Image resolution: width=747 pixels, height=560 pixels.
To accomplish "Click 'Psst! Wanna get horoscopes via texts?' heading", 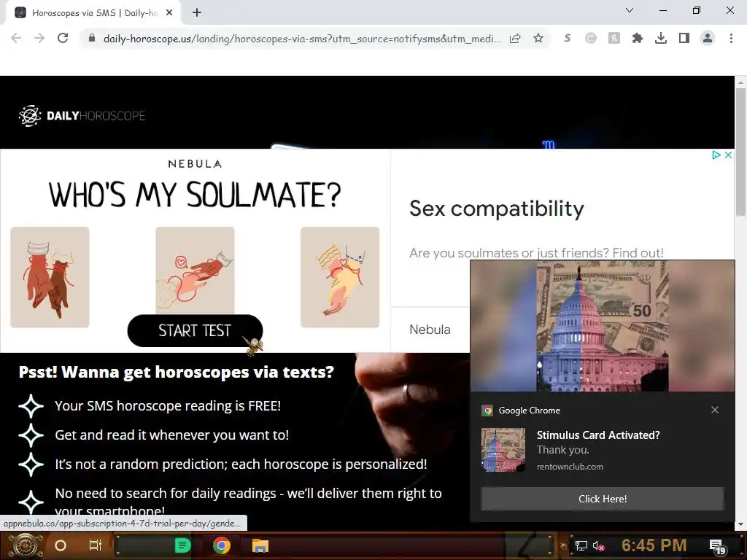I will [x=177, y=372].
